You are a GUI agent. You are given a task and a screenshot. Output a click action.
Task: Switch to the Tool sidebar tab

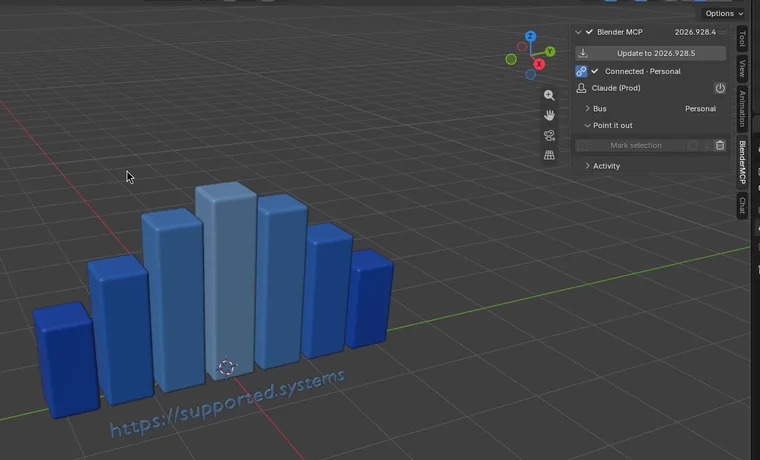click(742, 38)
